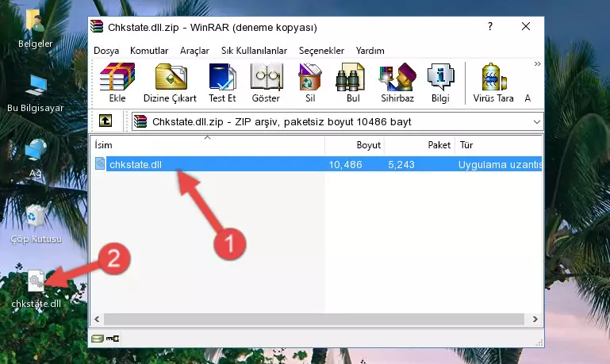This screenshot has height=364, width=610.
Task: Expand hidden toolbar items chevron
Action: (537, 64)
